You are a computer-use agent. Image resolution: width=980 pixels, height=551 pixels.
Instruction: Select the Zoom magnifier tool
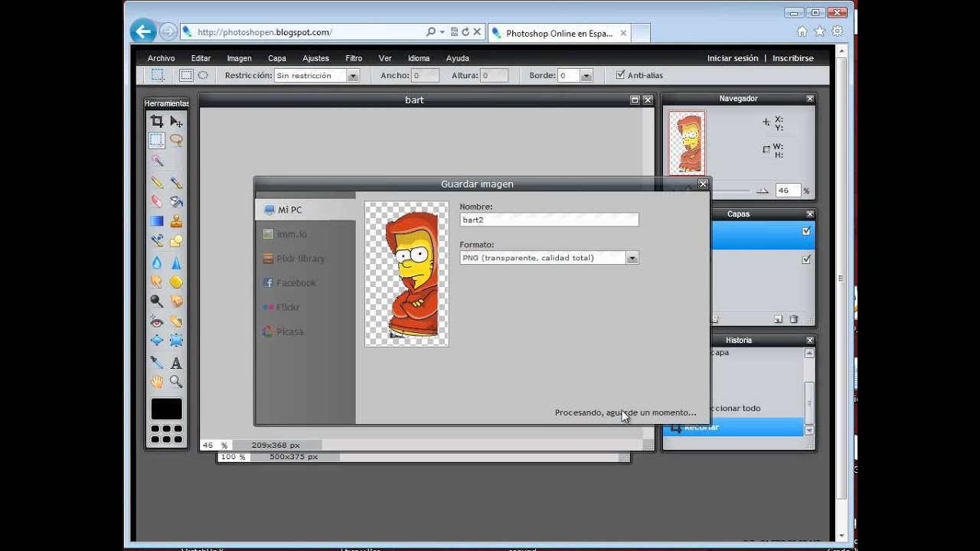tap(176, 382)
